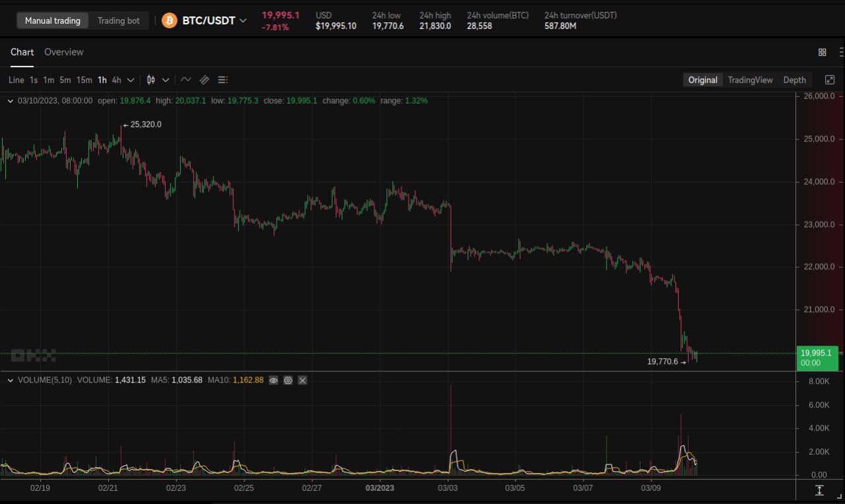The image size is (845, 504).
Task: Open the Overview tab
Action: point(64,52)
